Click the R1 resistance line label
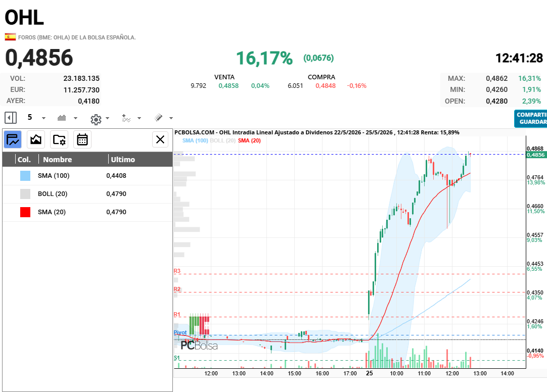This screenshot has width=547, height=392. pos(177,314)
